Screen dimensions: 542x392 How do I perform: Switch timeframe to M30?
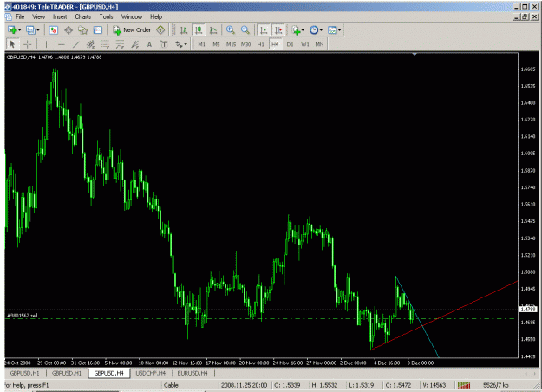pos(245,44)
